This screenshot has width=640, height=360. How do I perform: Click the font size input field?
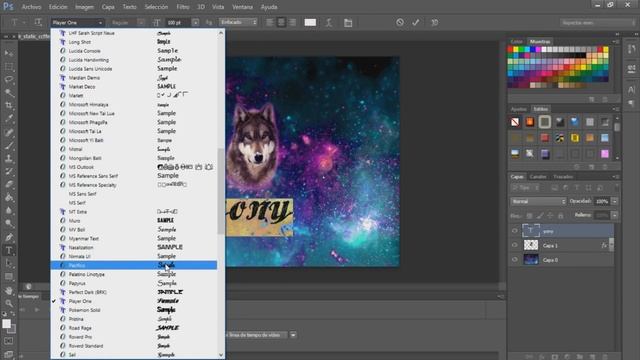[x=179, y=22]
